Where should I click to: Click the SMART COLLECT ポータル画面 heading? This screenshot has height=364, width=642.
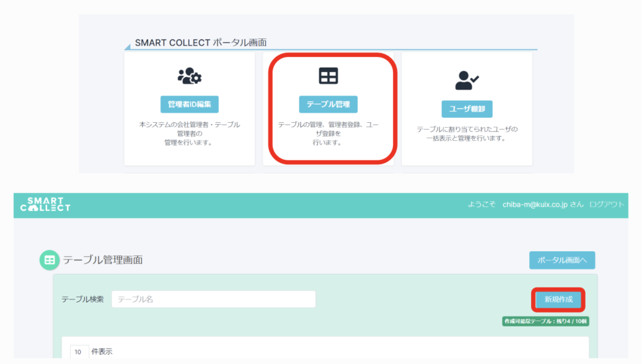pos(201,43)
